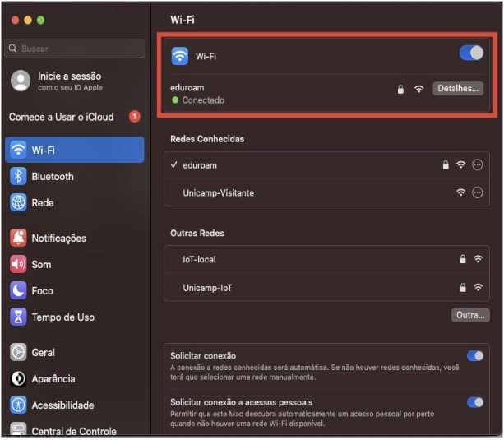Click the globe Rede icon

pyautogui.click(x=18, y=202)
